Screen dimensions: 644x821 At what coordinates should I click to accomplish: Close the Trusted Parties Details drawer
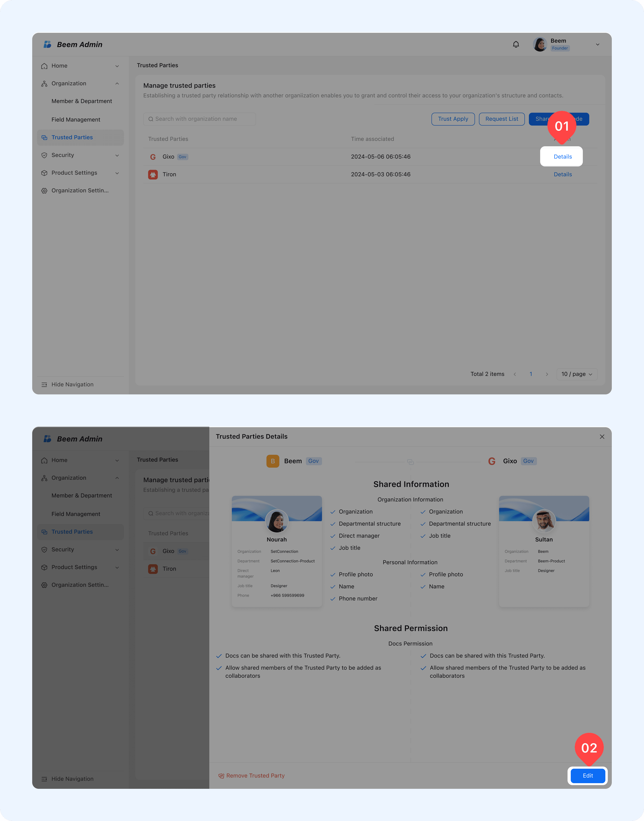[x=602, y=436]
